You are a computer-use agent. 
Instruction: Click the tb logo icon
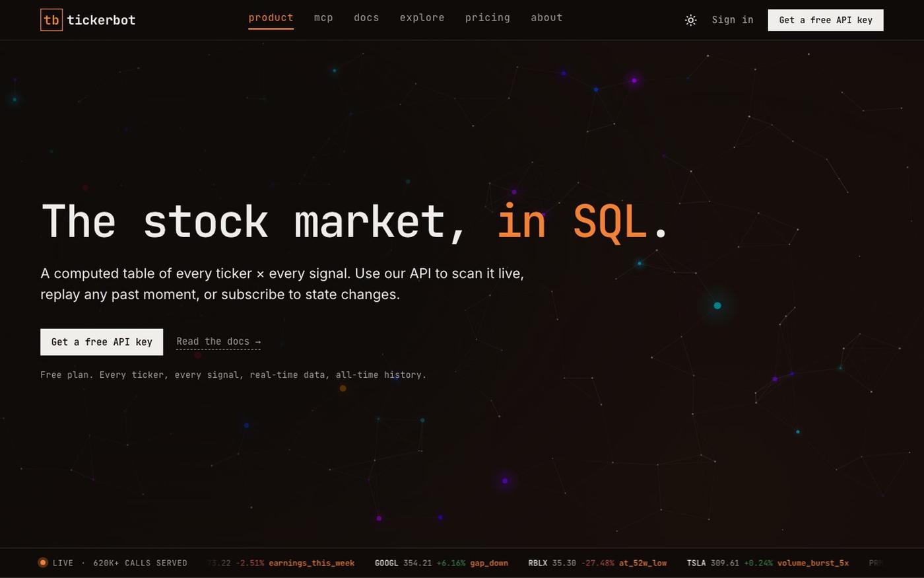click(x=51, y=20)
